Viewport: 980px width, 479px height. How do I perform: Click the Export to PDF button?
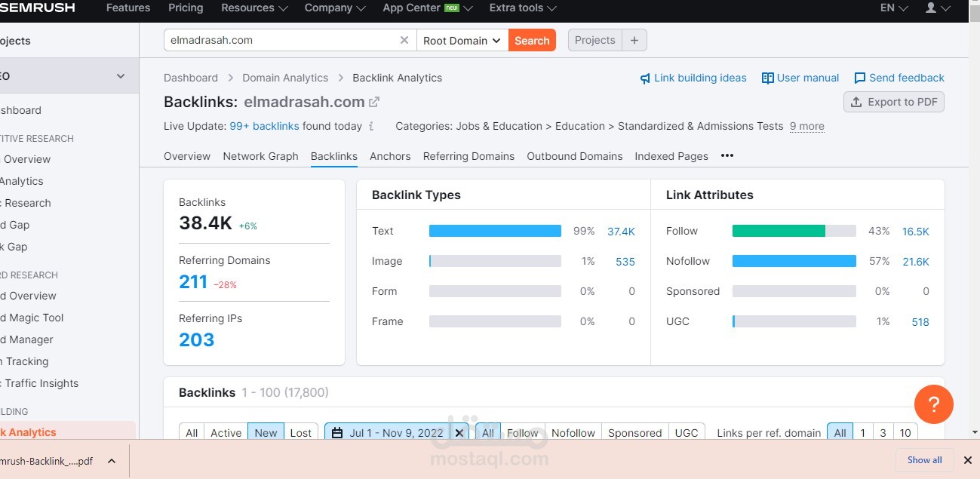893,102
